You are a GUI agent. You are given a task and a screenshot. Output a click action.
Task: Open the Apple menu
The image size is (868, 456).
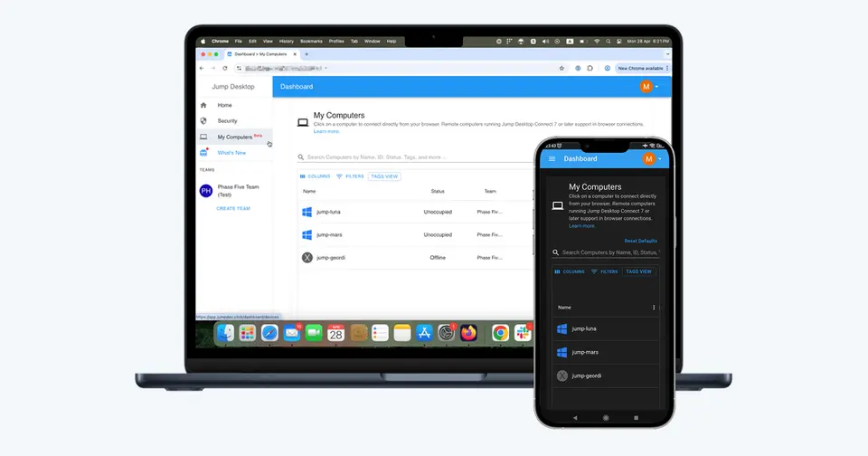(x=203, y=41)
